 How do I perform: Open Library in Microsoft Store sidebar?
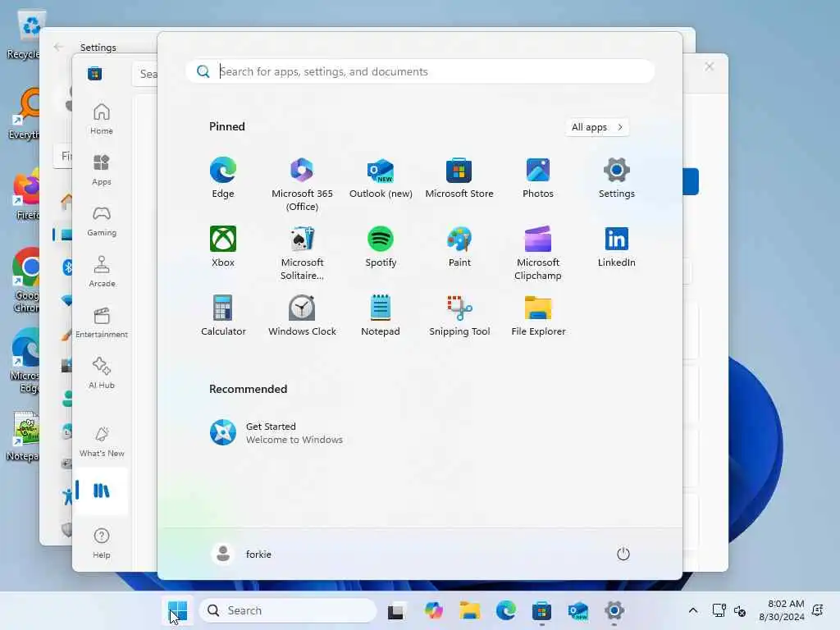coord(101,491)
